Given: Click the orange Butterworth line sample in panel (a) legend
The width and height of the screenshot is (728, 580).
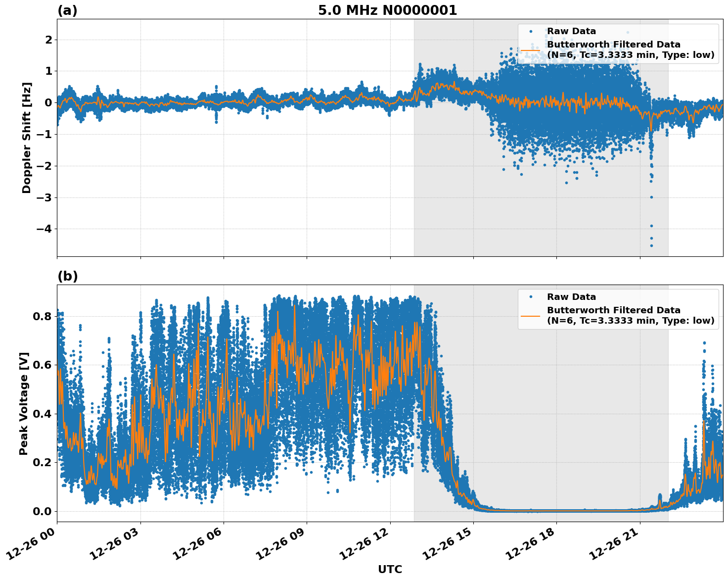Looking at the screenshot, I should click(531, 50).
